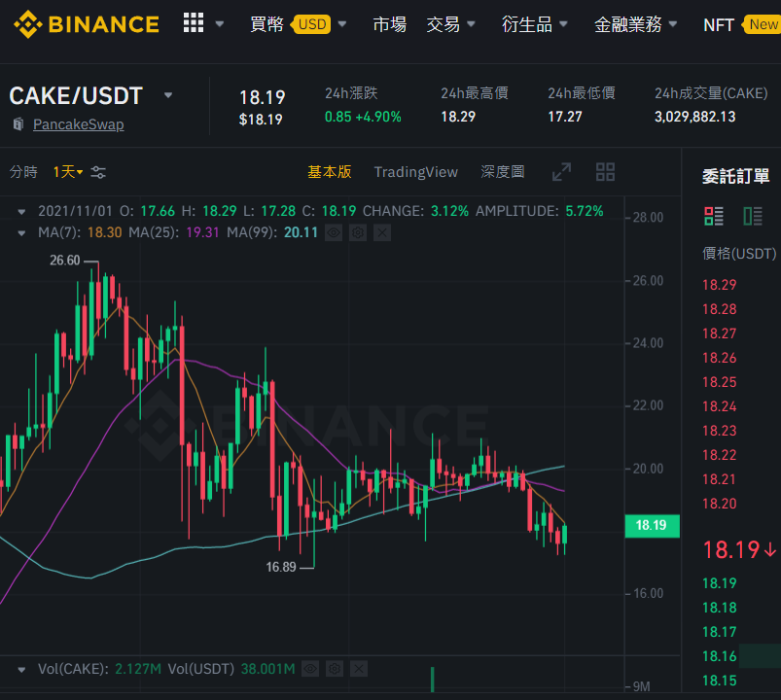This screenshot has height=700, width=781.
Task: Open the 金融業務 finance menu
Action: pos(627,24)
